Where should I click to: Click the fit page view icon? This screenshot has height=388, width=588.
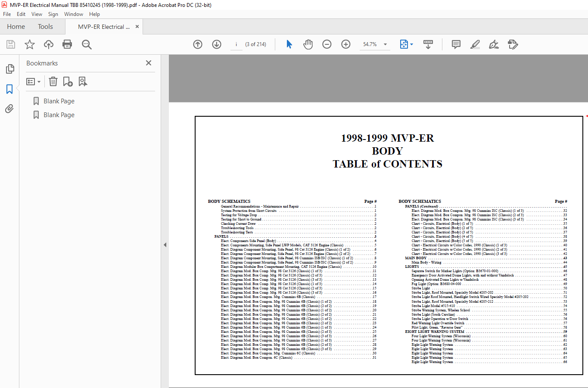coord(404,44)
